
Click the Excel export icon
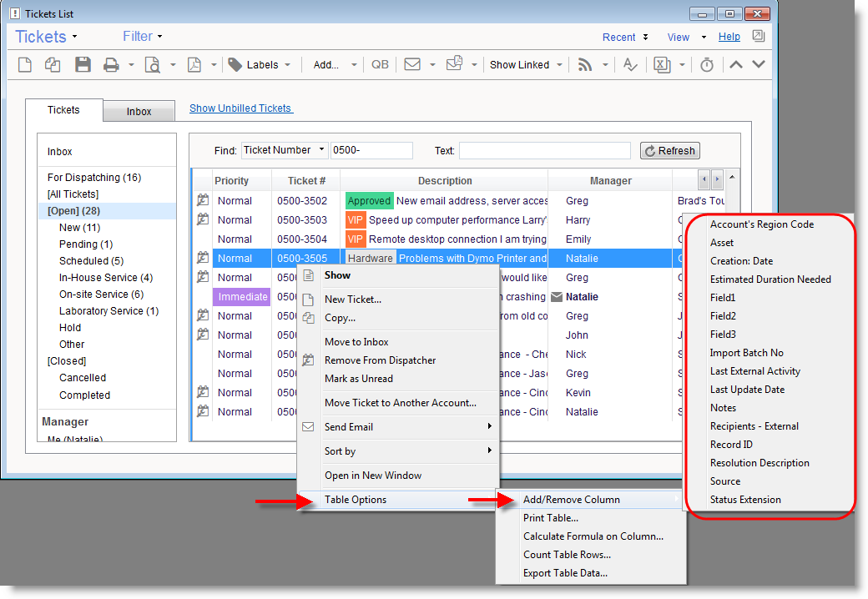662,65
